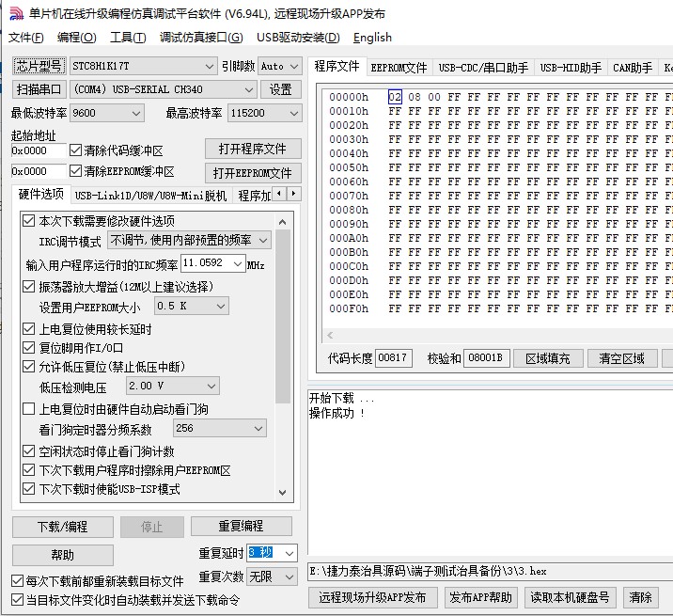
Task: Toggle 空闲状态时停止看门狗计数 checkbox
Action: point(29,451)
